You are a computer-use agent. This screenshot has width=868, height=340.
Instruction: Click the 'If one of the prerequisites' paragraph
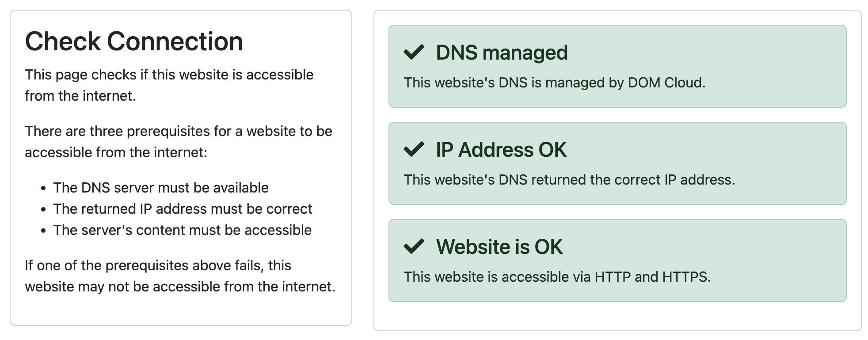(x=180, y=276)
